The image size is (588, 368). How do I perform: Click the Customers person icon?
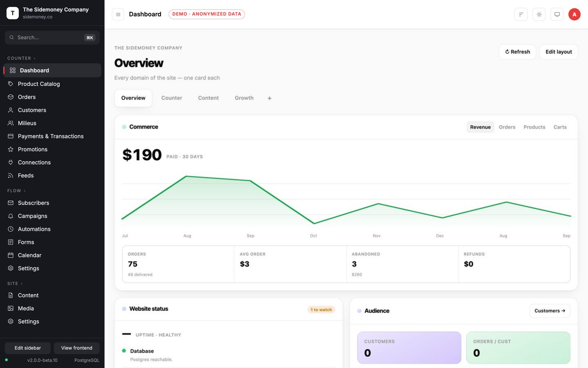(11, 110)
